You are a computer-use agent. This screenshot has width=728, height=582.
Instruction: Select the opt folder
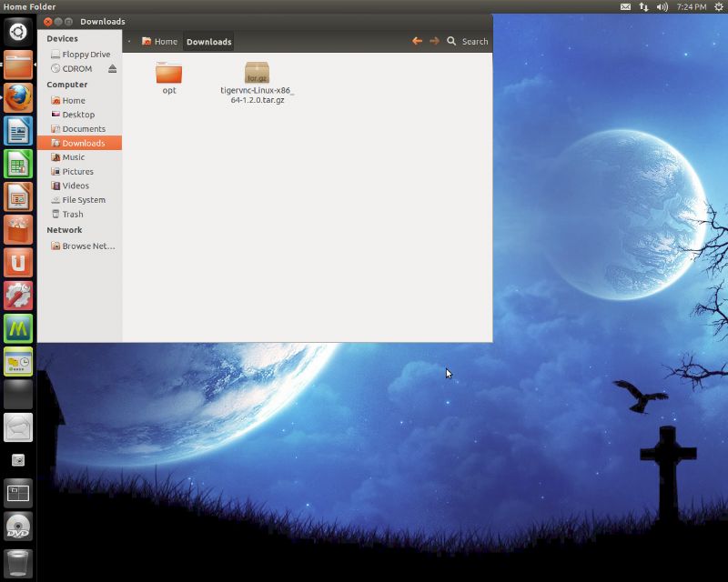pos(169,78)
